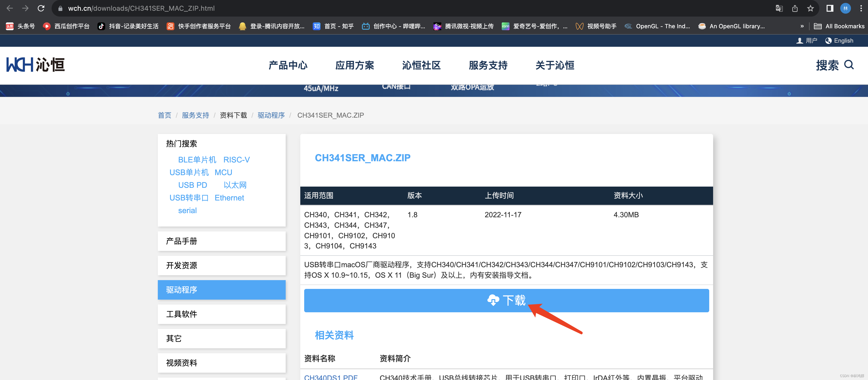Expand hidden bookmarks with the chevron
This screenshot has height=380, width=868.
tap(802, 26)
